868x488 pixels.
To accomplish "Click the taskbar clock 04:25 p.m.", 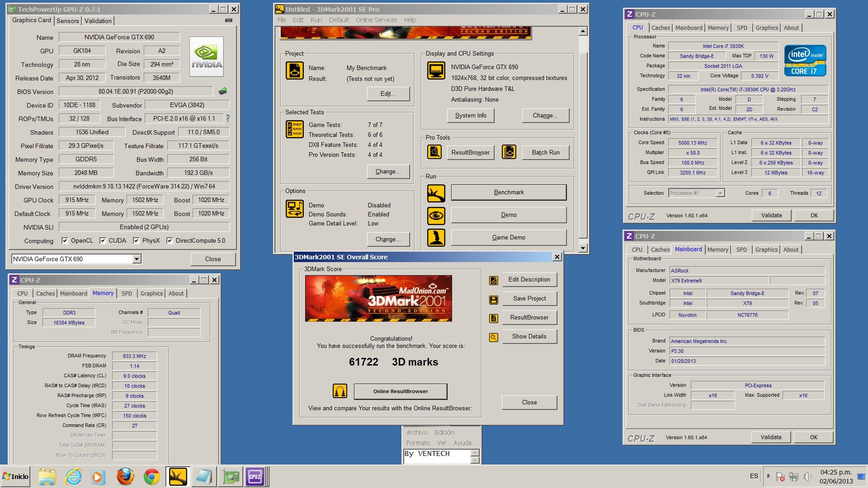I will pyautogui.click(x=836, y=472).
